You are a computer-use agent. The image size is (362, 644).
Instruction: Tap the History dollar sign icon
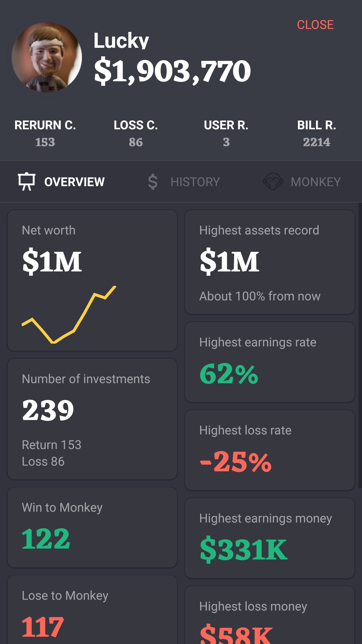pos(153,182)
